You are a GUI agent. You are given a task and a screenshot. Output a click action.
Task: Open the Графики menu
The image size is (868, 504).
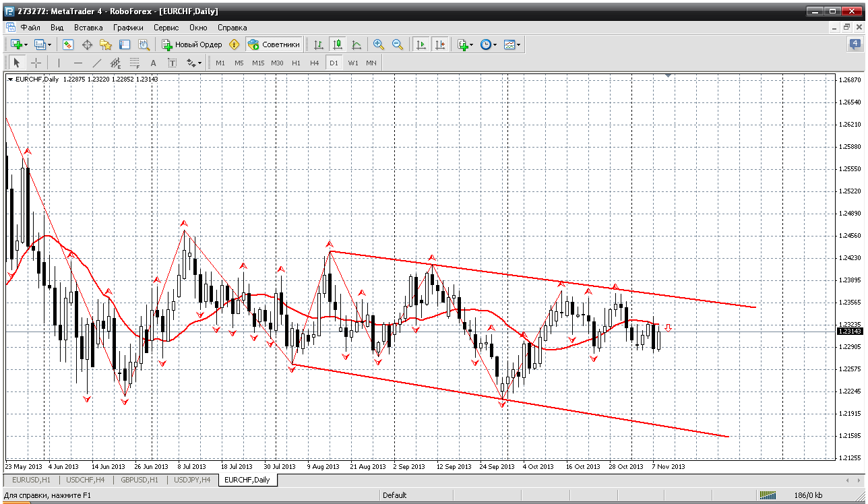point(128,28)
